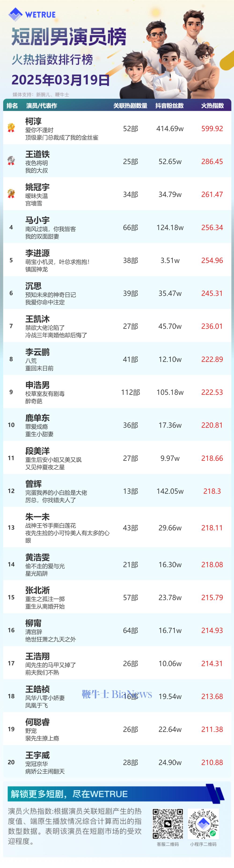Click the date 2025年03月19日 heading
The height and width of the screenshot is (868, 234).
tap(61, 80)
